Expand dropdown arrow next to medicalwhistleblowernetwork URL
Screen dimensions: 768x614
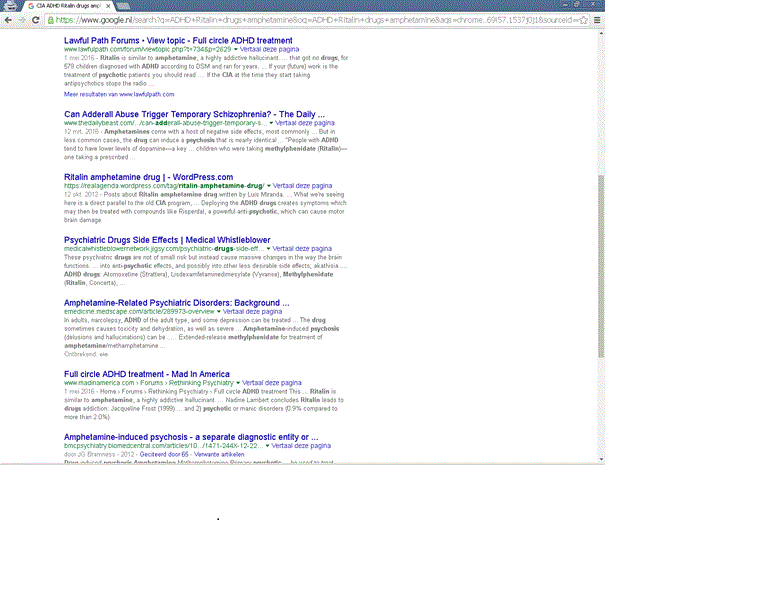(x=268, y=249)
